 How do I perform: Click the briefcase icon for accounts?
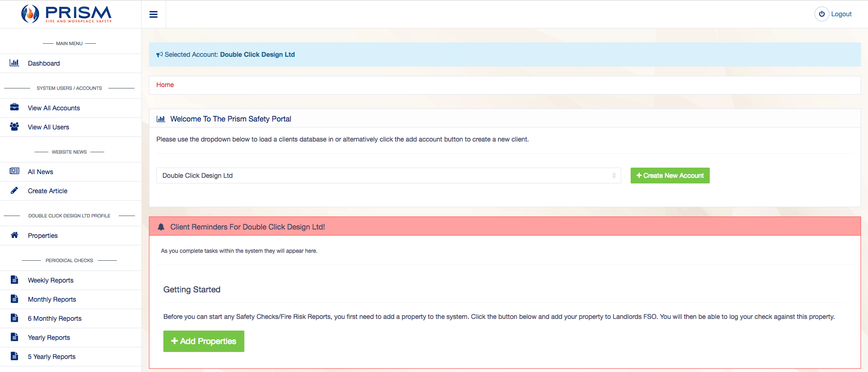[14, 108]
